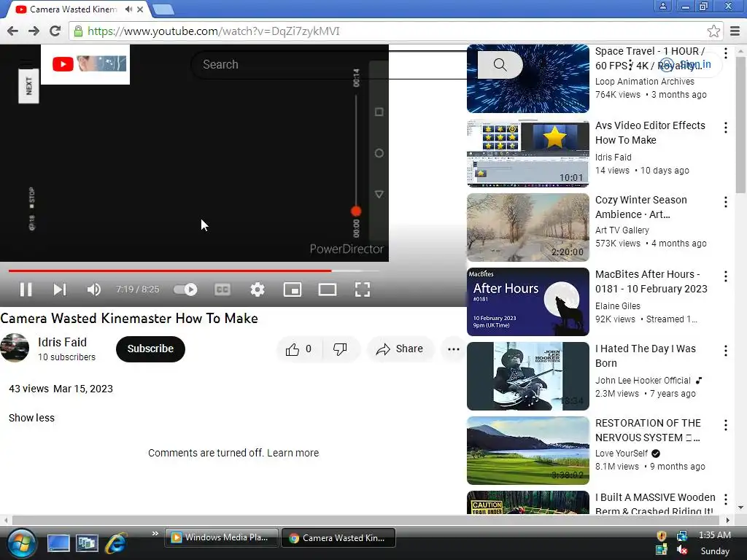The height and width of the screenshot is (560, 747).
Task: Open the player settings gear
Action: coord(258,289)
